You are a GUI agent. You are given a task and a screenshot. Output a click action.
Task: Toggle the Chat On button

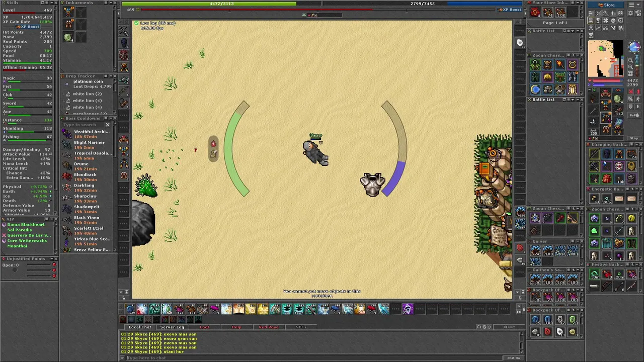513,358
